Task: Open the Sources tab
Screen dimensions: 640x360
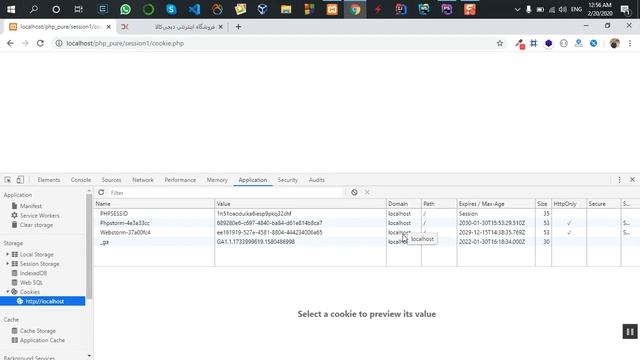Action: pos(111,180)
